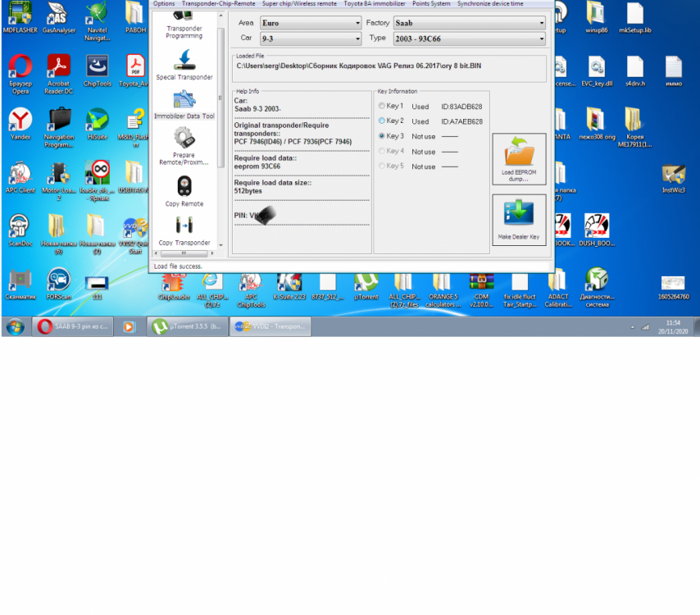The image size is (700, 615).
Task: Open GasAnalyser desktop icon
Action: (59, 18)
